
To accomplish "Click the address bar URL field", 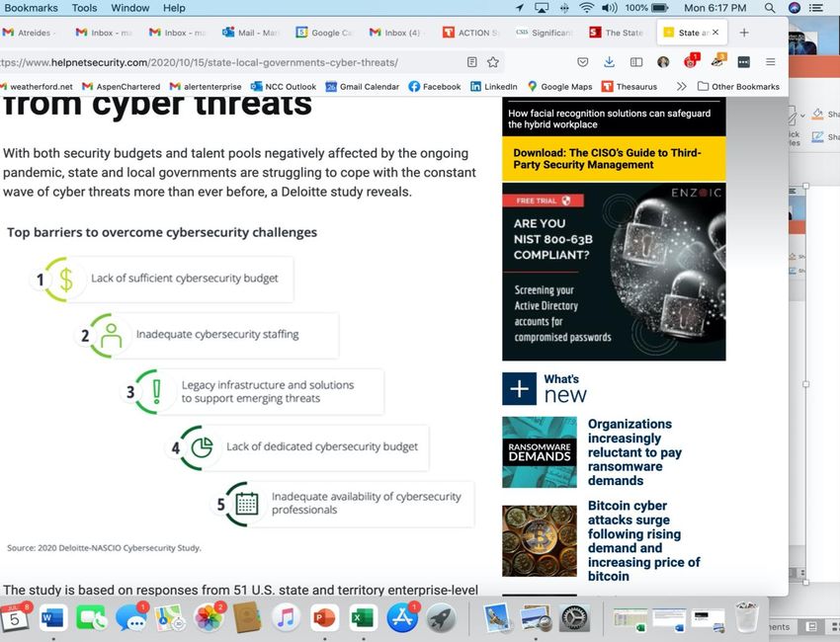I will tap(230, 62).
